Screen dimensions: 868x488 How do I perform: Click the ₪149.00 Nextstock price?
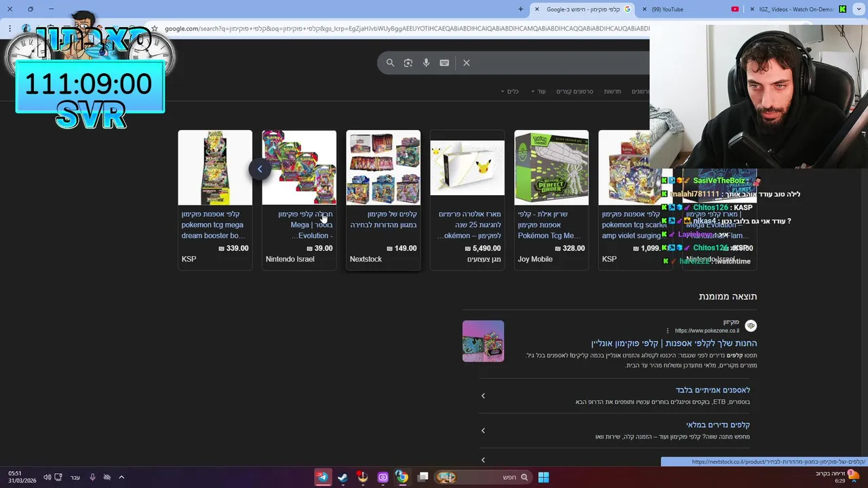click(401, 248)
